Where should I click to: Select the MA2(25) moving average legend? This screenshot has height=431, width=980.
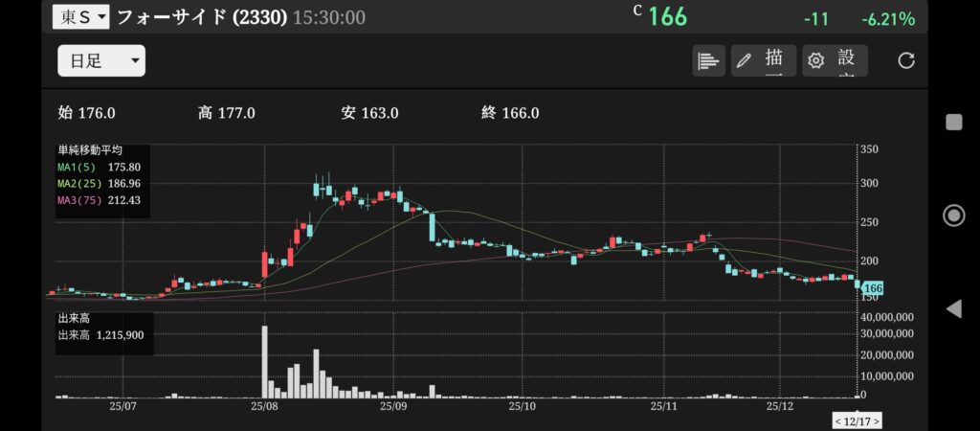pyautogui.click(x=100, y=182)
